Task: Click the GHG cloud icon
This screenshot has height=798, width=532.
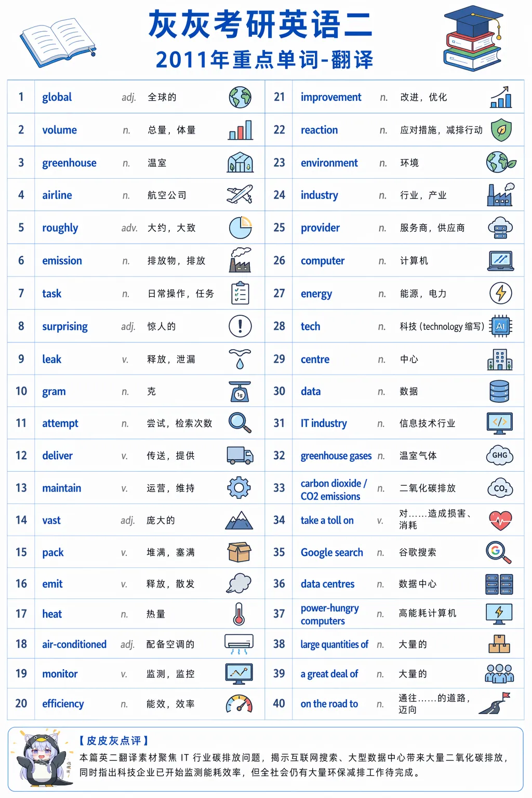Action: coord(500,455)
